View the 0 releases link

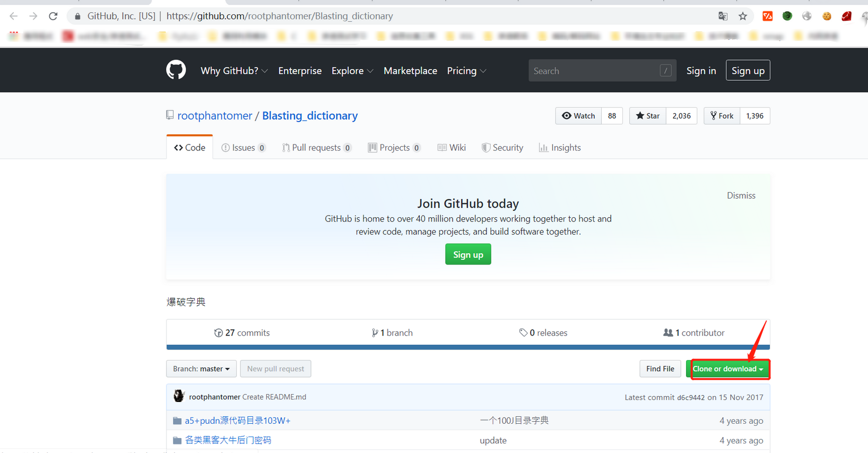[543, 332]
